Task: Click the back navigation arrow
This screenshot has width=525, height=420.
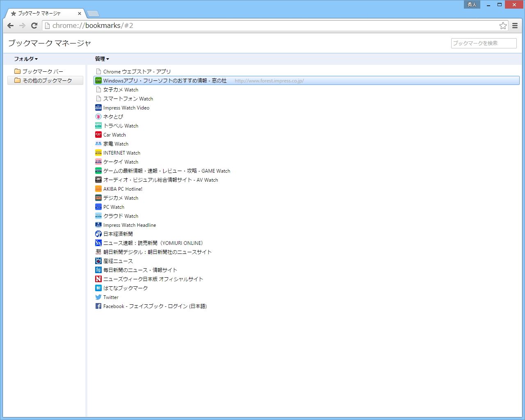Action: [x=10, y=25]
